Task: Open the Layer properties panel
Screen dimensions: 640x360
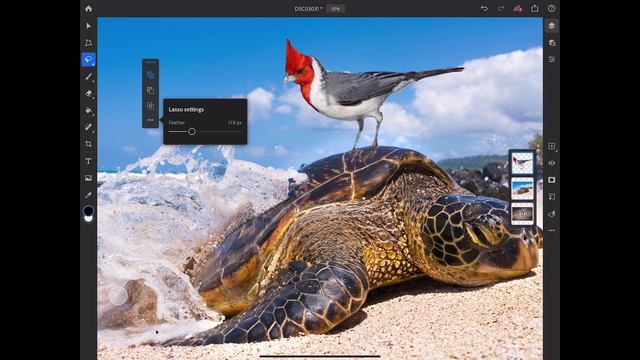Action: coord(552,60)
